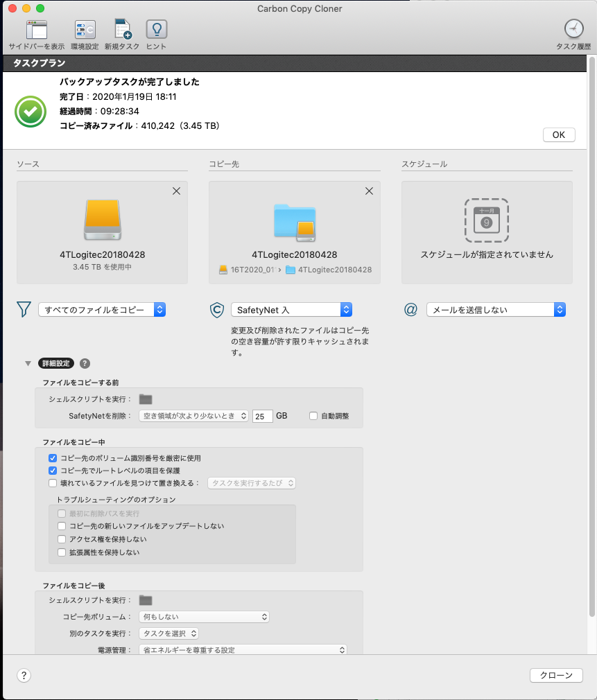Click 4TLogitec20180428 in destination path

point(335,270)
